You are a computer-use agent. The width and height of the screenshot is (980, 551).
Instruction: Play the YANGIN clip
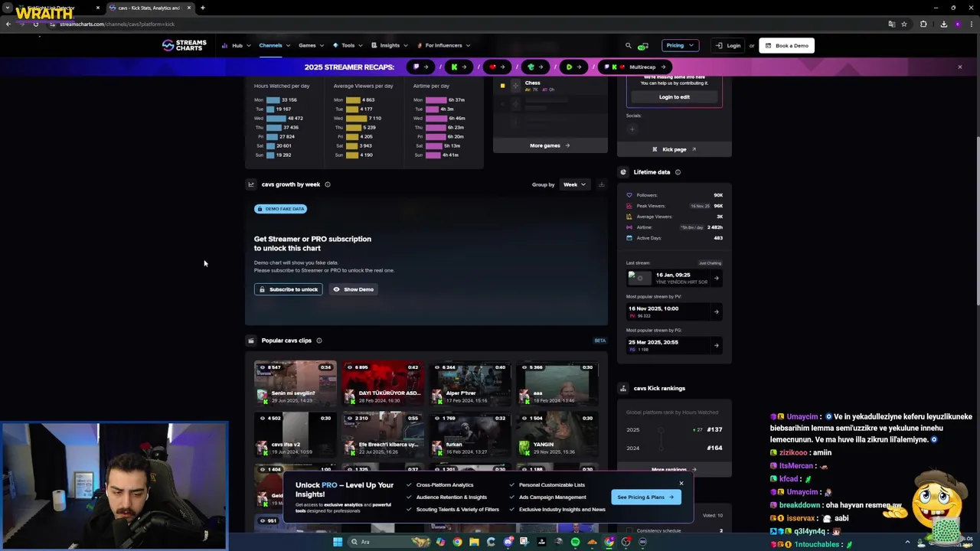(x=557, y=435)
